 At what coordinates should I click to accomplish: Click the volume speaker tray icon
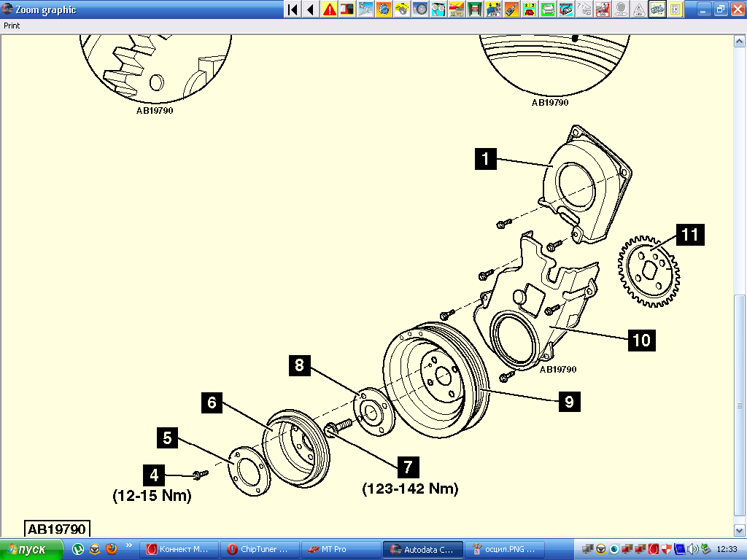(693, 550)
